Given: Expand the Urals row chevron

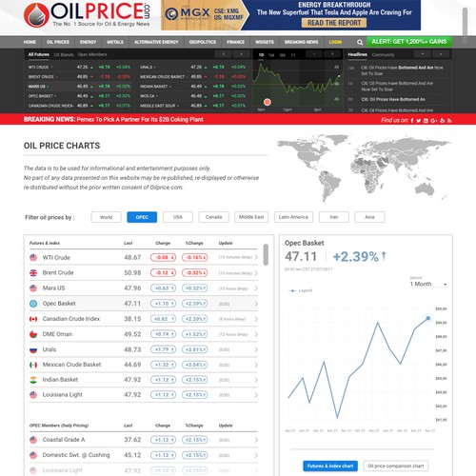Looking at the screenshot, I should coord(256,349).
